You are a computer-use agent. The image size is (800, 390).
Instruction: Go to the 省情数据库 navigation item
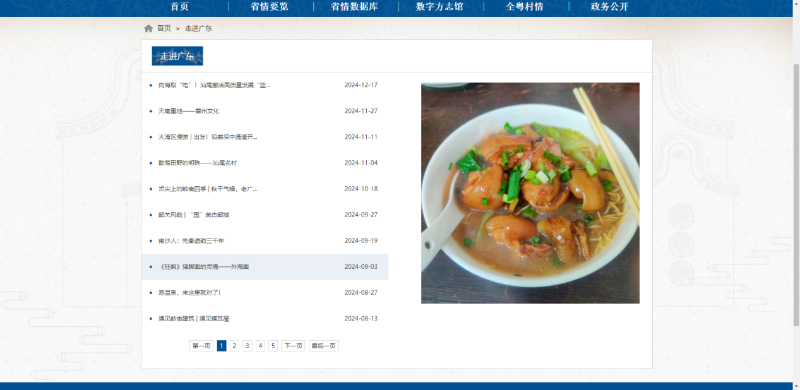click(354, 7)
